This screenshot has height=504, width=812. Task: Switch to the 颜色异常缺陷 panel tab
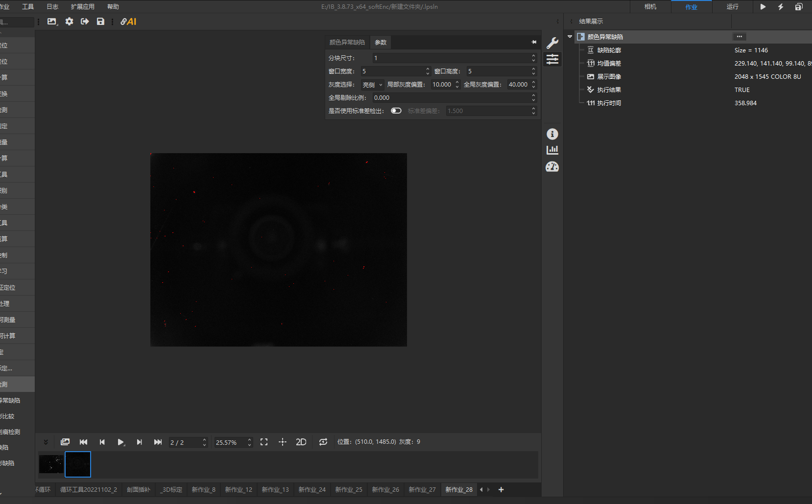347,42
